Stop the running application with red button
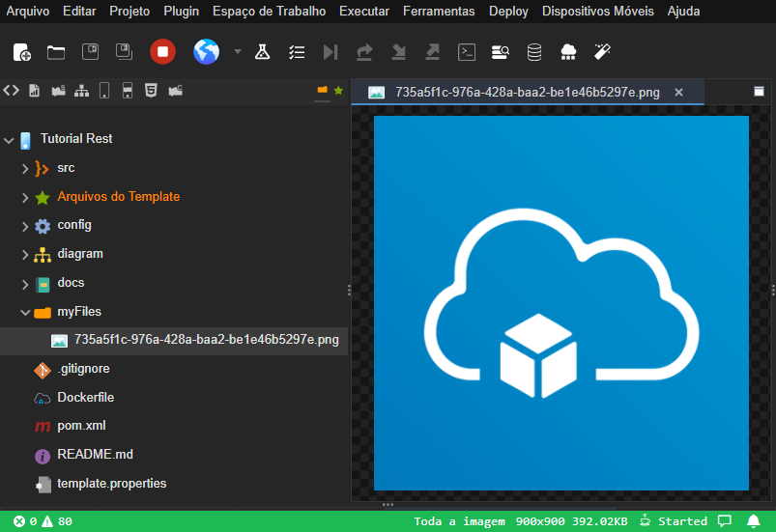This screenshot has height=532, width=776. (162, 51)
